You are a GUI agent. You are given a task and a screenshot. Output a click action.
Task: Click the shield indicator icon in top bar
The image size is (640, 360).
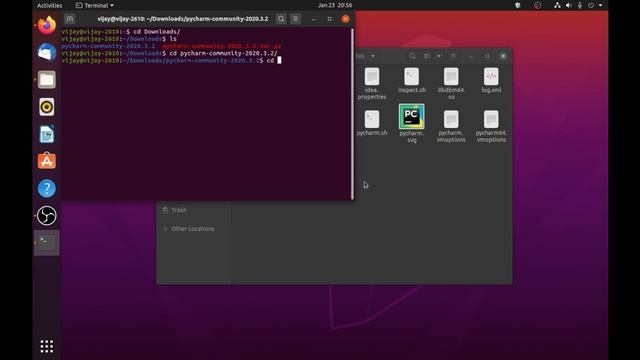pyautogui.click(x=518, y=5)
